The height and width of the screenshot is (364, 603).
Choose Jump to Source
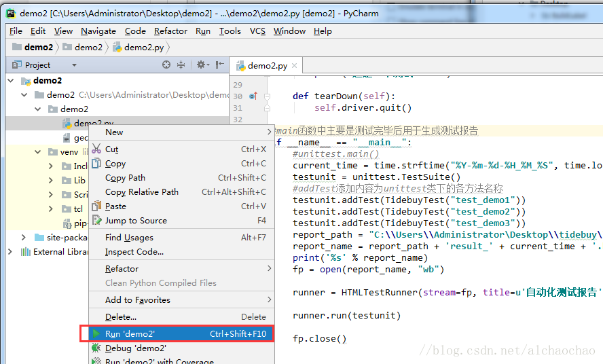click(181, 221)
